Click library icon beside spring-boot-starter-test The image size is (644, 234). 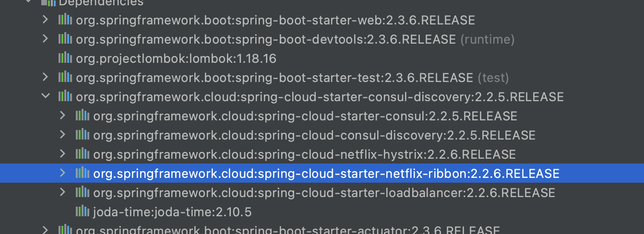pyautogui.click(x=65, y=77)
